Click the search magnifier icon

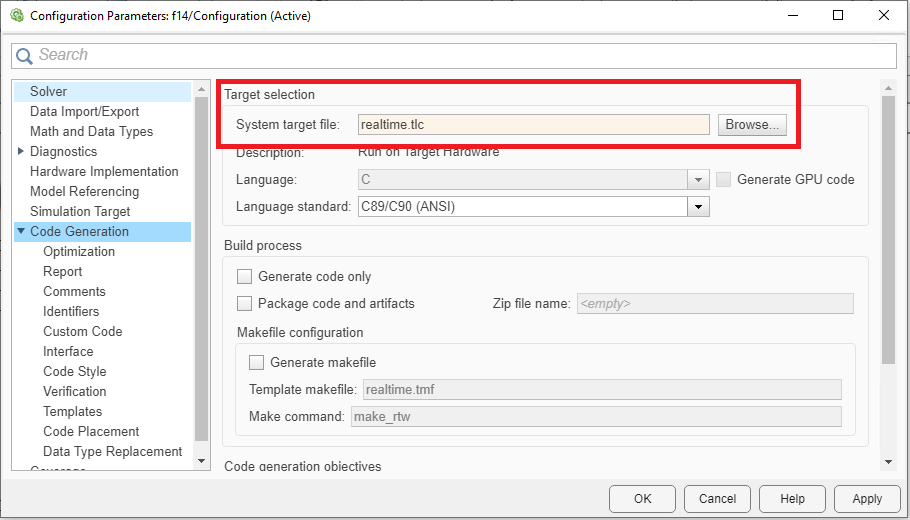(24, 56)
